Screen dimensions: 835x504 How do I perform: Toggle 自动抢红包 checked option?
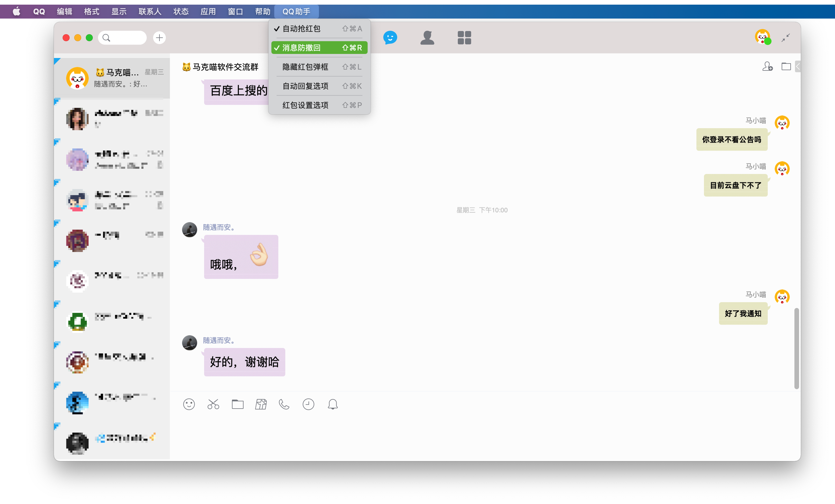tap(319, 28)
